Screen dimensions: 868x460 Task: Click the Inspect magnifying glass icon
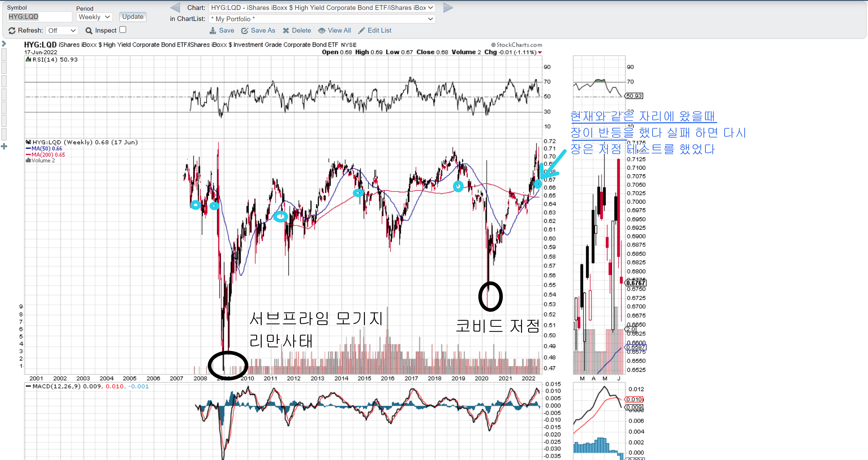[89, 31]
